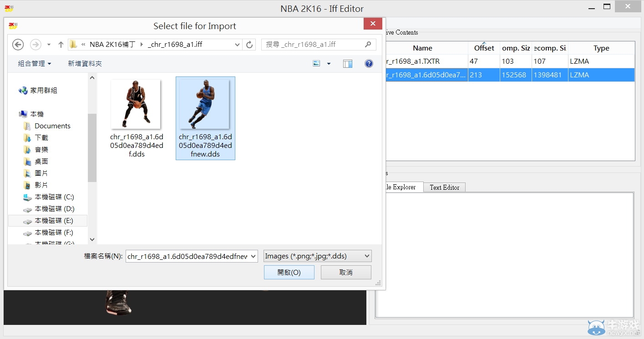Select _chr_r1698_a1.iff breadcrumb segment
Screen dimensions: 644x339
[175, 45]
